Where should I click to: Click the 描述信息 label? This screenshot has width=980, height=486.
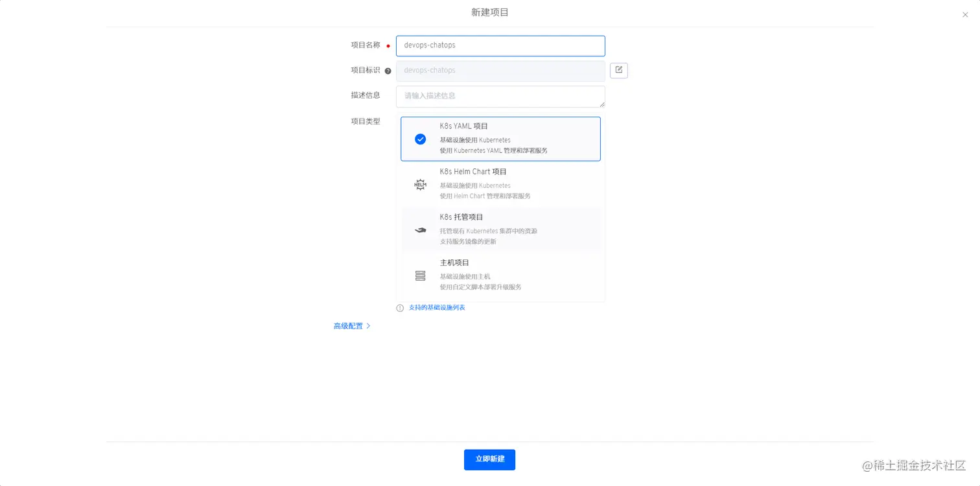(x=366, y=95)
